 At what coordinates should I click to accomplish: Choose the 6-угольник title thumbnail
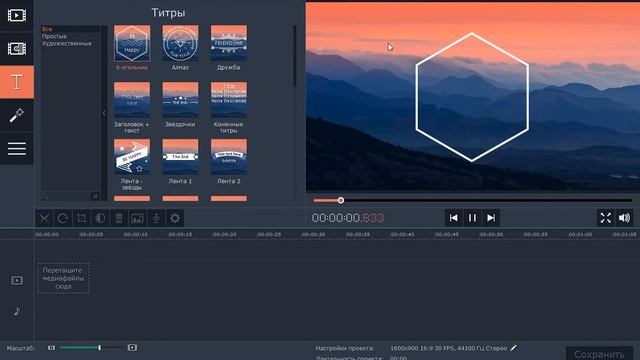pos(132,43)
